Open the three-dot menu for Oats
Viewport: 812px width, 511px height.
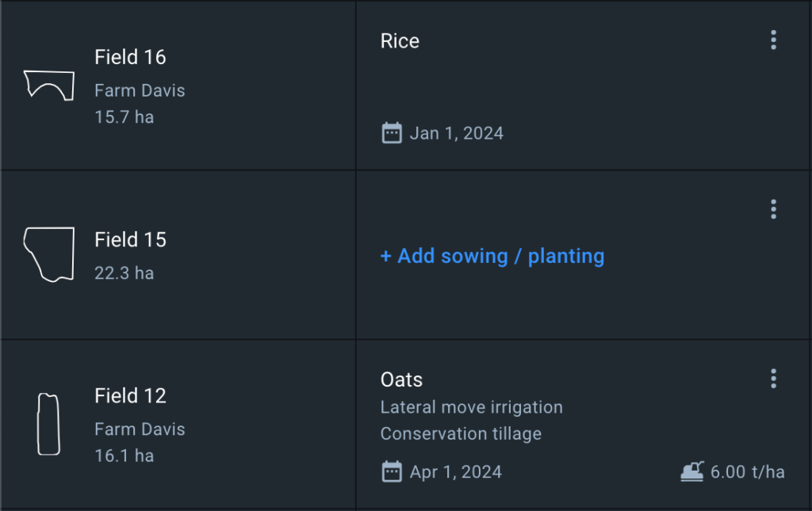tap(773, 379)
